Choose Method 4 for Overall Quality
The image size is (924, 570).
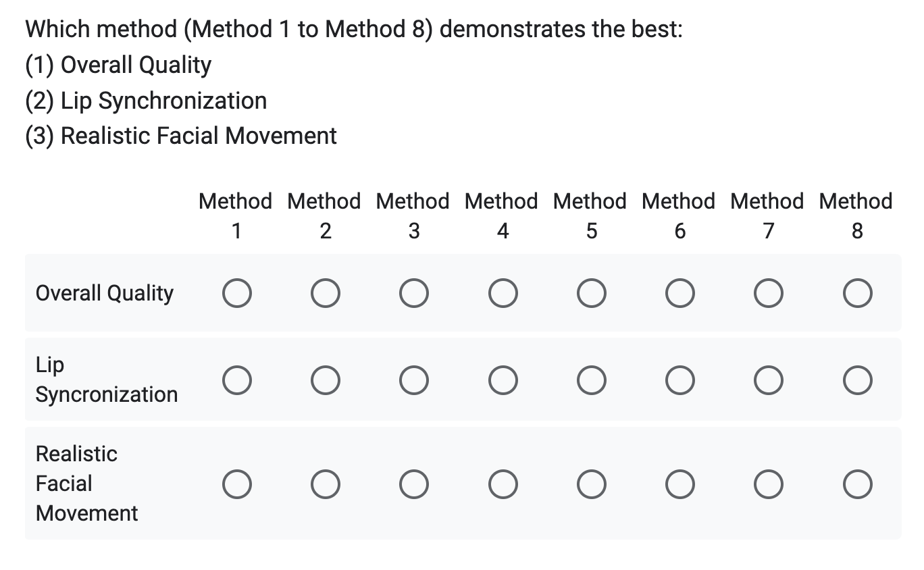click(x=503, y=294)
